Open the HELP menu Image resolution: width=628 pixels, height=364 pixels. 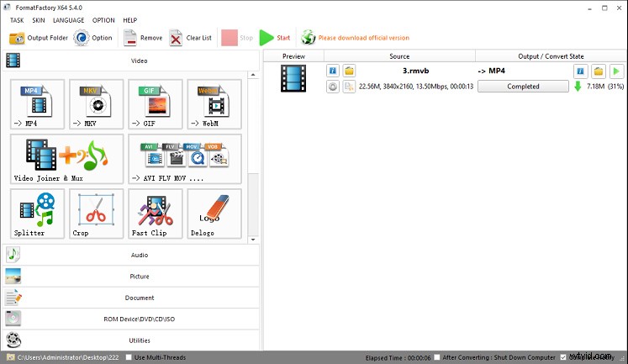(129, 20)
